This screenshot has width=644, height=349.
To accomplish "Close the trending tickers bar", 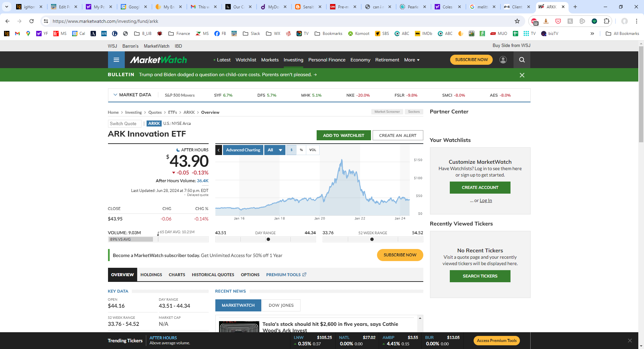I will point(630,341).
